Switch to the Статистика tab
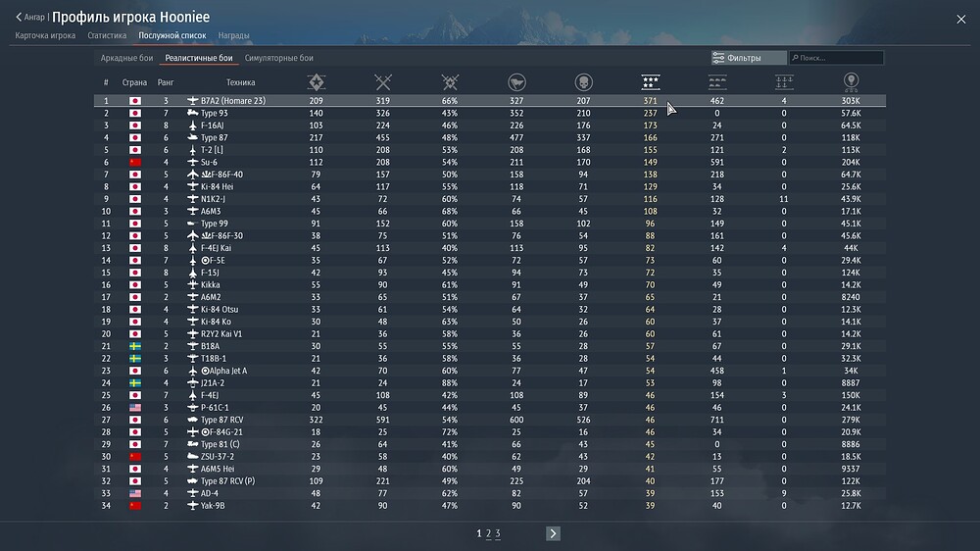 coord(107,35)
